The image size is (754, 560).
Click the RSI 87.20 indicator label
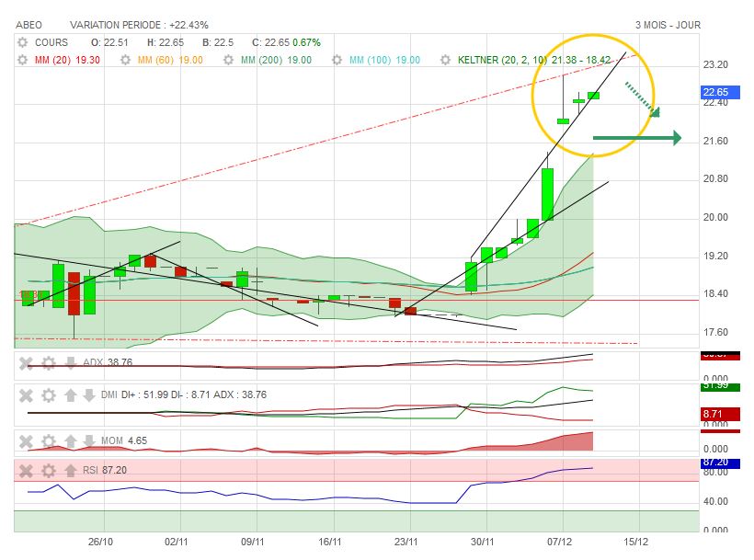105,470
